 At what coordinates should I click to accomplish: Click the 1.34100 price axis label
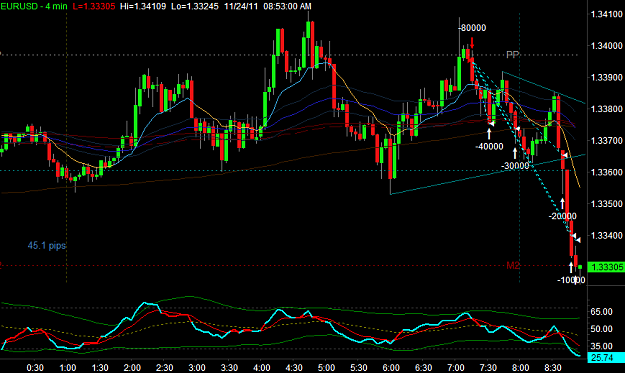pos(606,14)
